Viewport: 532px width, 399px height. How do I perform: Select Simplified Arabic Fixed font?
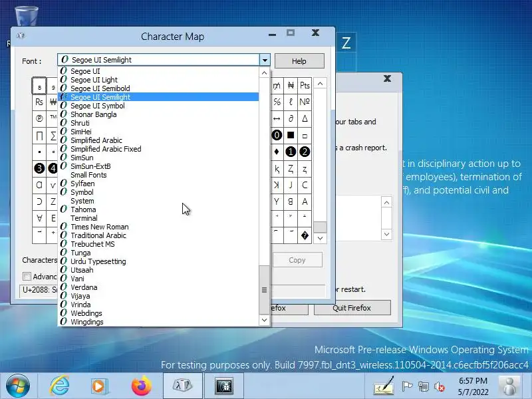[158, 149]
